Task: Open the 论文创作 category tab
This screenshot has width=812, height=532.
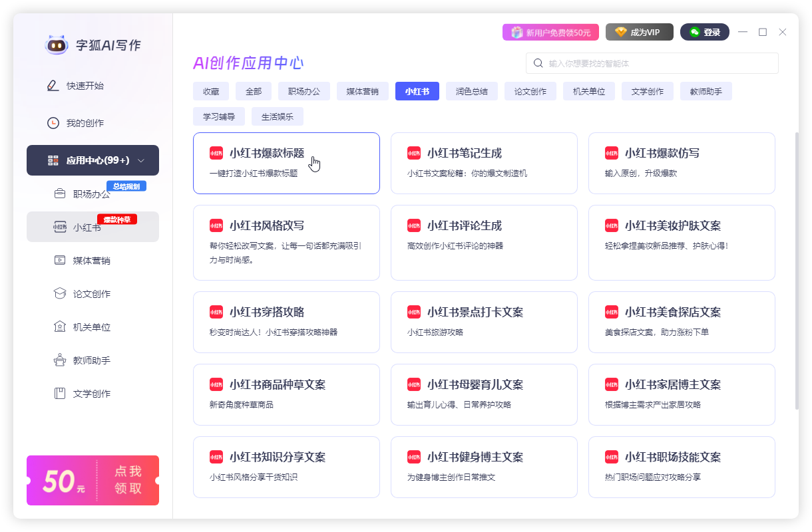Action: tap(530, 91)
